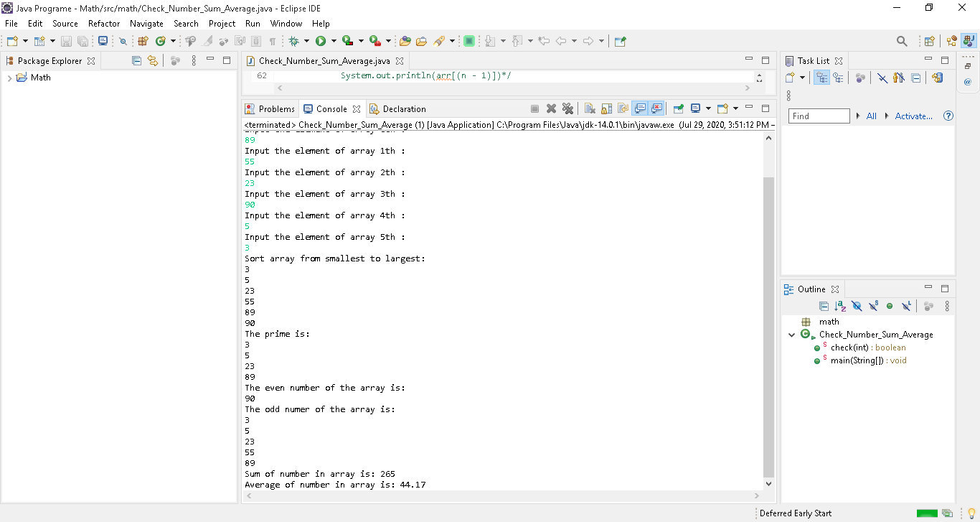The image size is (980, 522).
Task: Open the Refactor menu
Action: (104, 23)
